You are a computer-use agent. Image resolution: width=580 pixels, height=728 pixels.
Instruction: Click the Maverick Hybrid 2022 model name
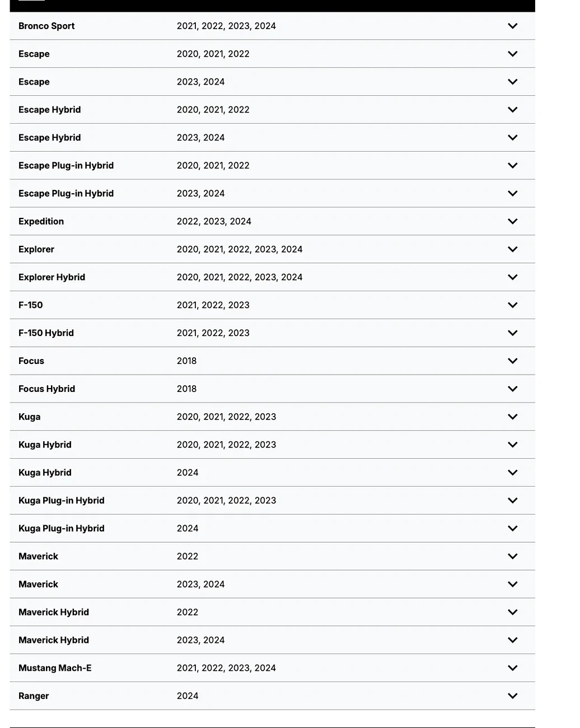[54, 612]
